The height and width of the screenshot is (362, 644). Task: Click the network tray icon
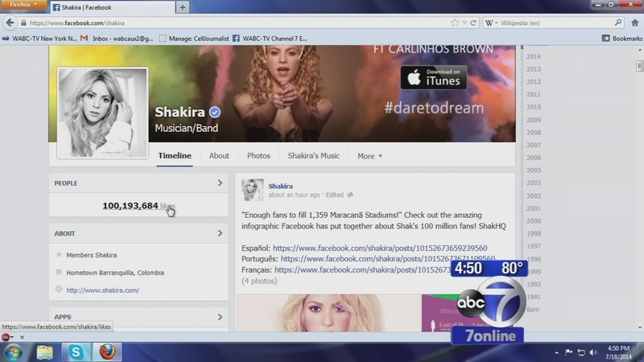(x=581, y=352)
